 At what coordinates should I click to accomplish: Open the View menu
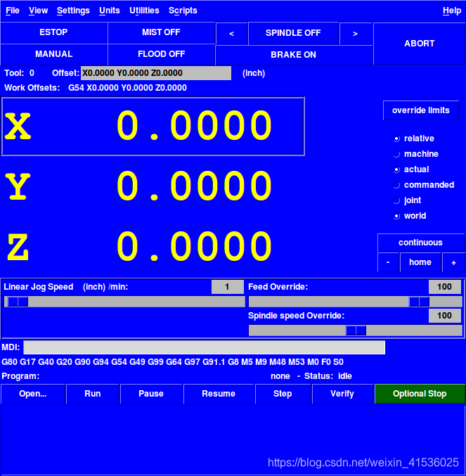coord(38,11)
